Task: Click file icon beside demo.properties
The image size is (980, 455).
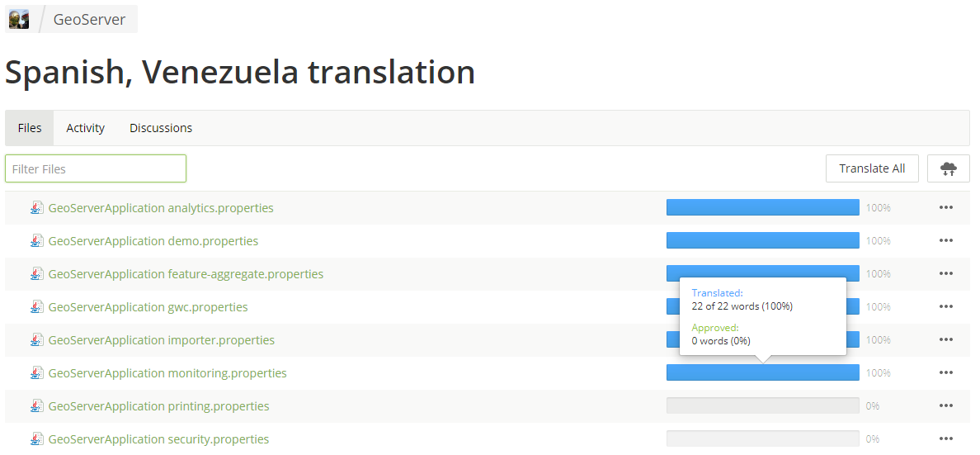Action: (37, 241)
